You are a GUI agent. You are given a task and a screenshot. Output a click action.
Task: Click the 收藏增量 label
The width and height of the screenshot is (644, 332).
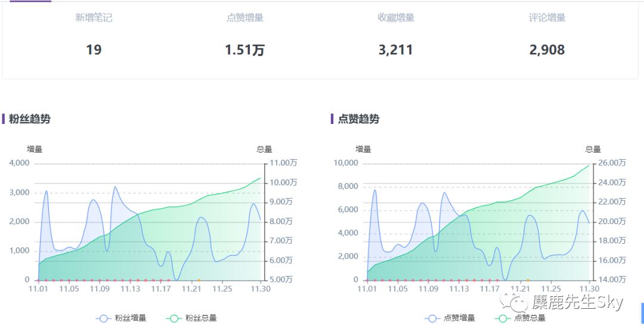click(x=396, y=18)
